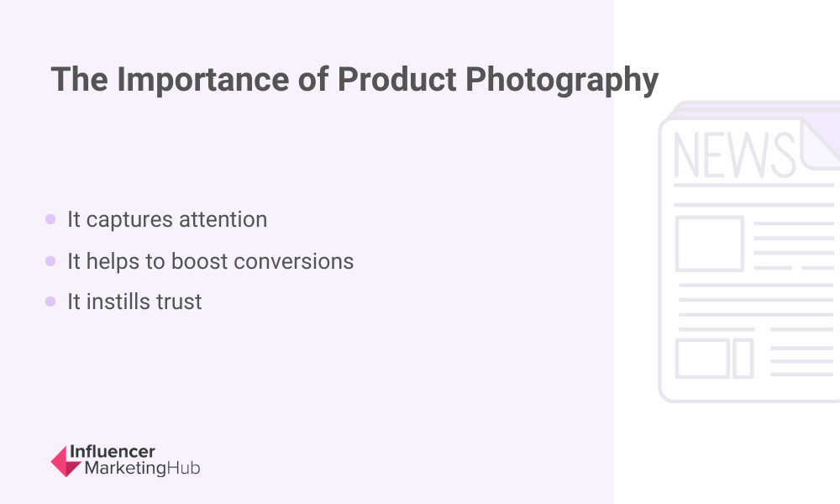Viewport: 840px width, 504px height.
Task: Click the 'Influencer' wordmark in the logo
Action: [x=113, y=452]
